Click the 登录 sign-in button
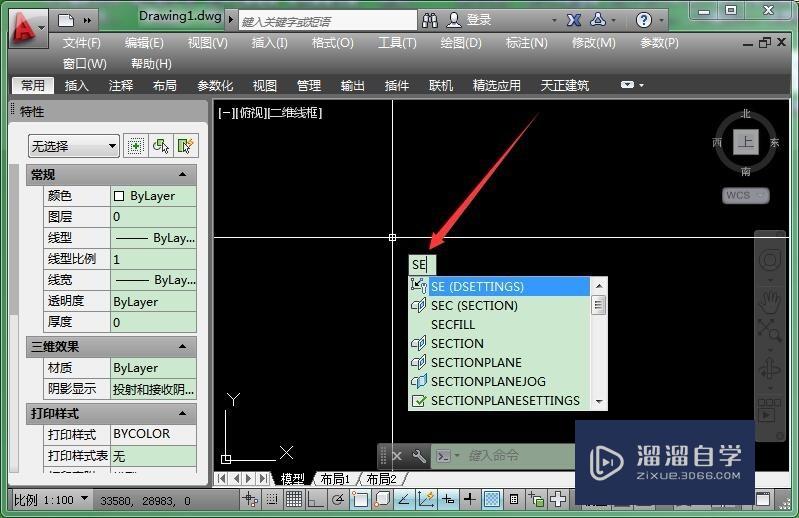 coord(469,20)
